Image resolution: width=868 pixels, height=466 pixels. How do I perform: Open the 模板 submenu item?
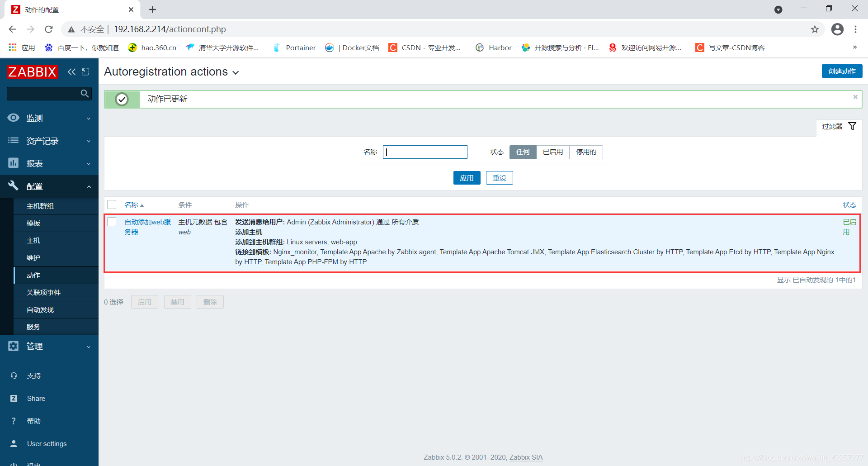click(56, 223)
